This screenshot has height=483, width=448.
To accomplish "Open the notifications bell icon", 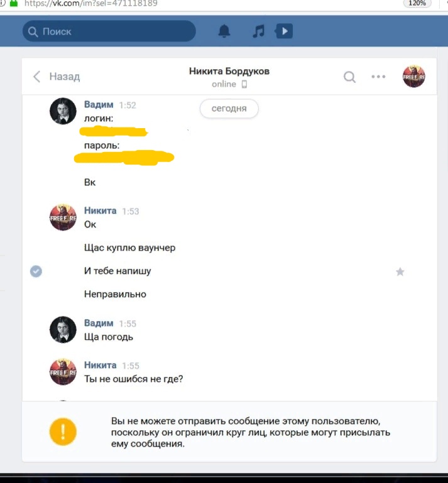I will [x=224, y=31].
